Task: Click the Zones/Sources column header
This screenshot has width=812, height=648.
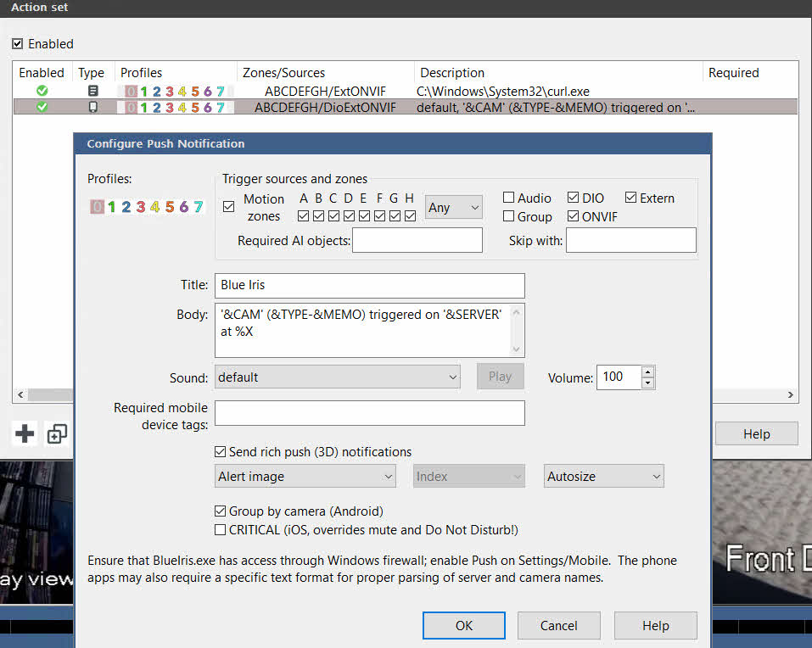Action: click(x=326, y=72)
